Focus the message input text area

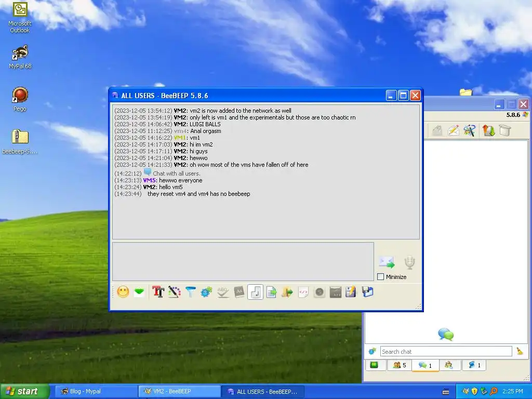(243, 261)
